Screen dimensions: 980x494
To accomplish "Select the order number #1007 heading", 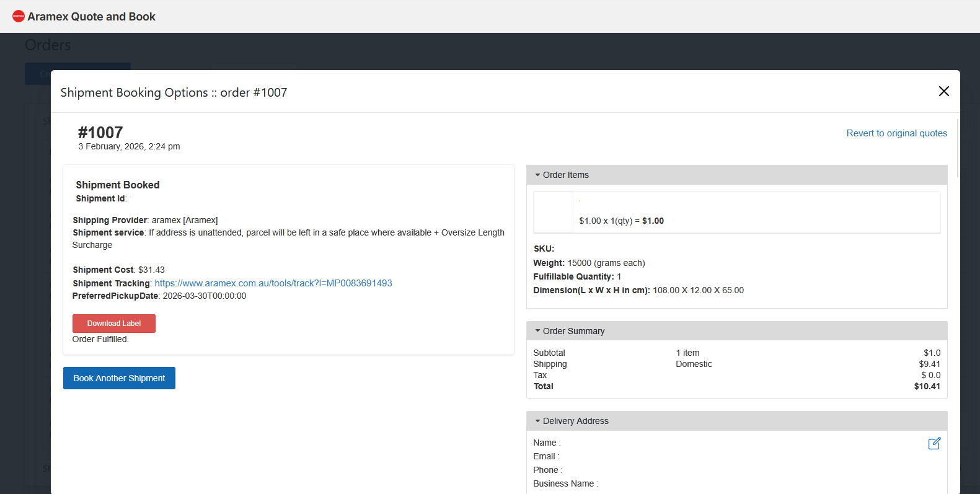I will pos(100,133).
